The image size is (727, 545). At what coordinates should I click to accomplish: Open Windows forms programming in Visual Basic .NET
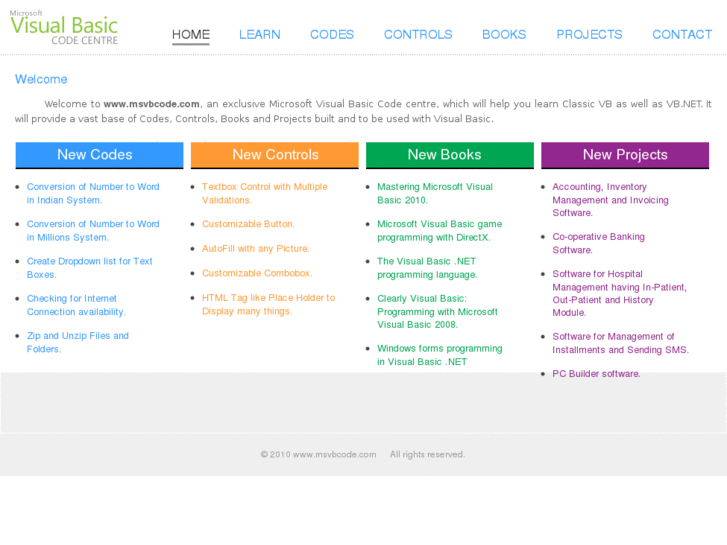(x=440, y=355)
